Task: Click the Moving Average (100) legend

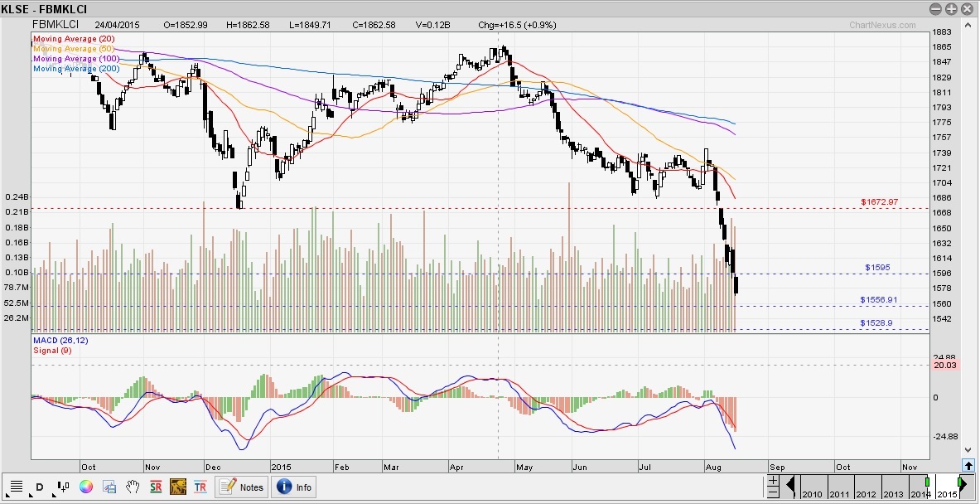Action: 75,59
